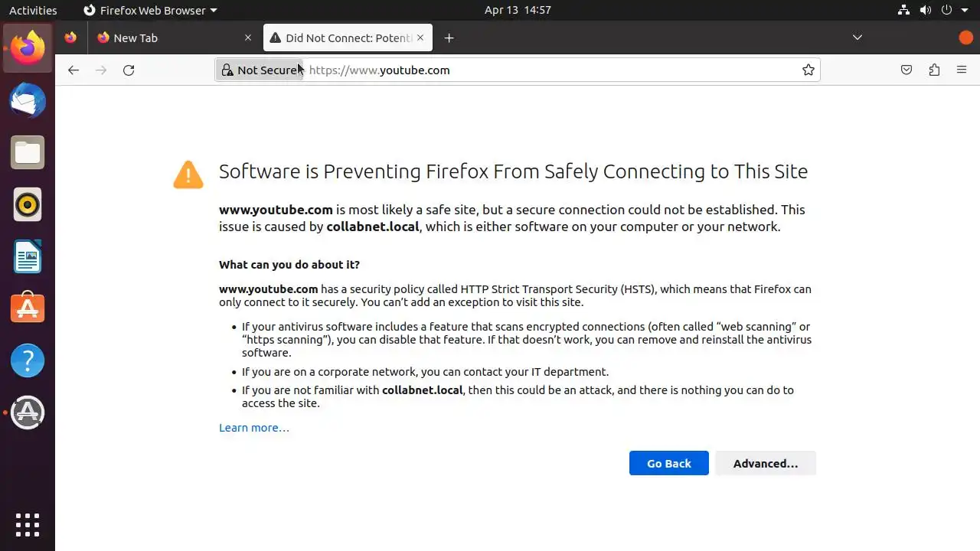Click the youtube.com URL address field
The height and width of the screenshot is (551, 980).
pos(536,70)
